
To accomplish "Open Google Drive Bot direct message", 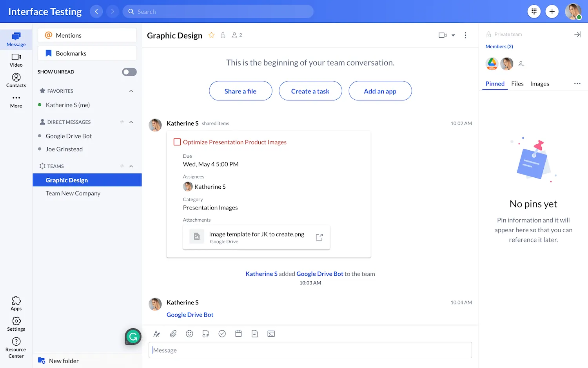I will (x=87, y=136).
